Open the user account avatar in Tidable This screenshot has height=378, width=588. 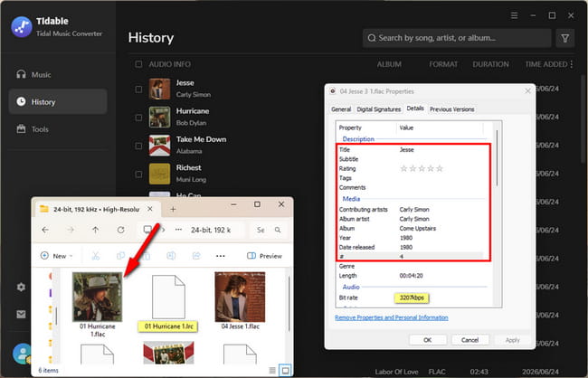click(22, 354)
